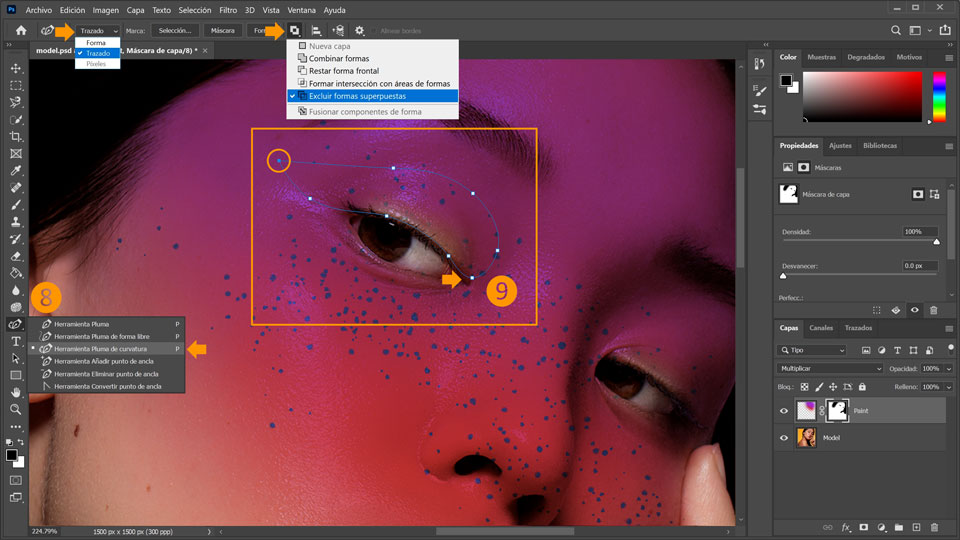Open path alignment options icon
960x540 pixels.
(316, 31)
